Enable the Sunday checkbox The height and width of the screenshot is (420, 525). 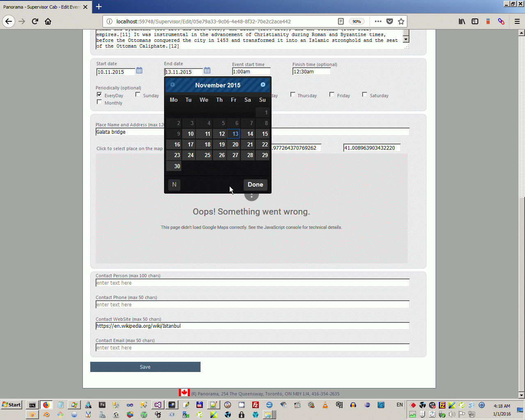[138, 94]
